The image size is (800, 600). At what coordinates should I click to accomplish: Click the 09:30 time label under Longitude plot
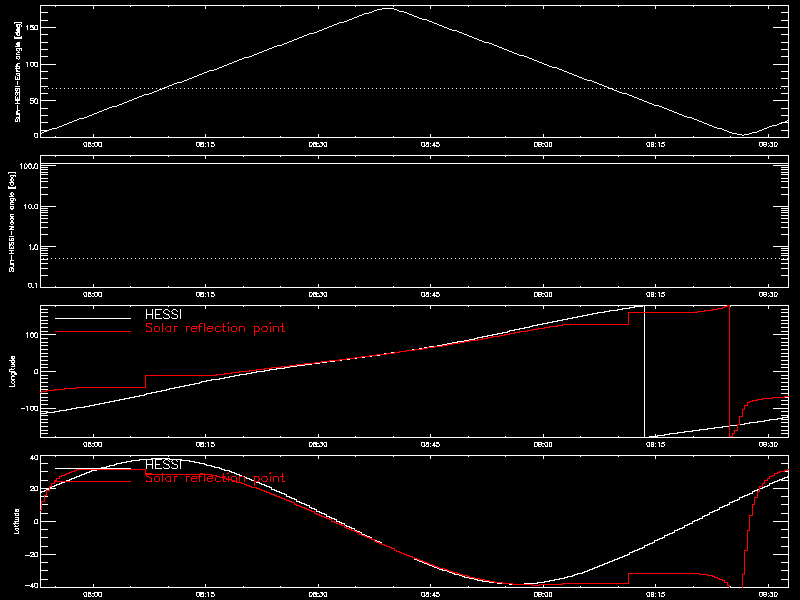[768, 445]
